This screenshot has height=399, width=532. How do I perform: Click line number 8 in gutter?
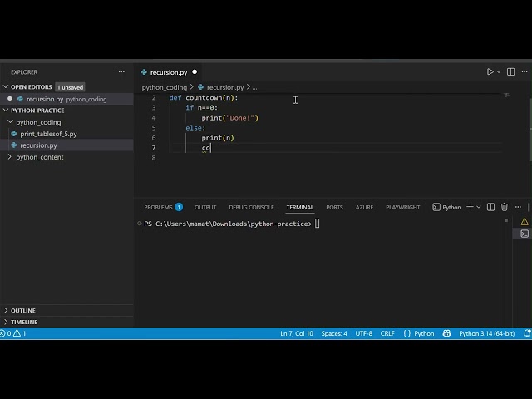tap(154, 158)
